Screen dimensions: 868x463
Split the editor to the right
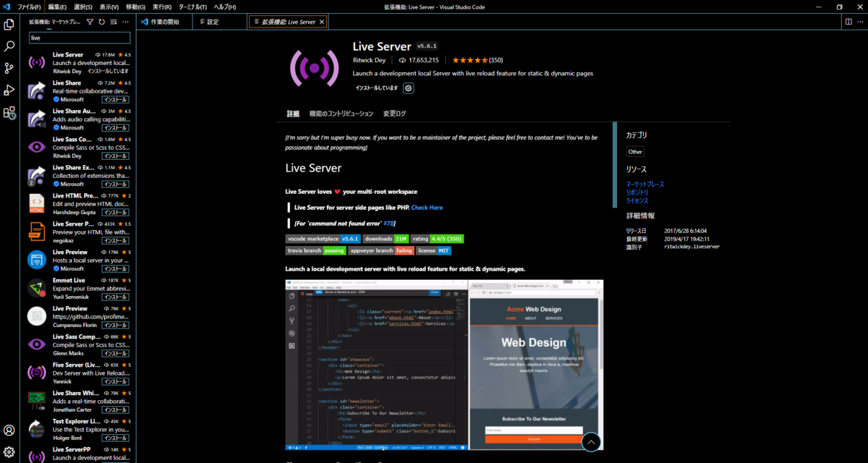[848, 22]
